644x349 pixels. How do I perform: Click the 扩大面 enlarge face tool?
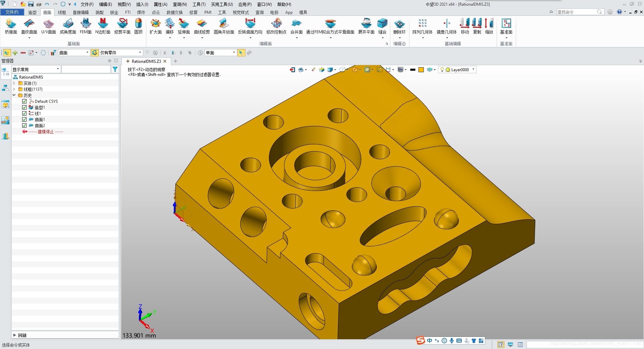pos(155,26)
